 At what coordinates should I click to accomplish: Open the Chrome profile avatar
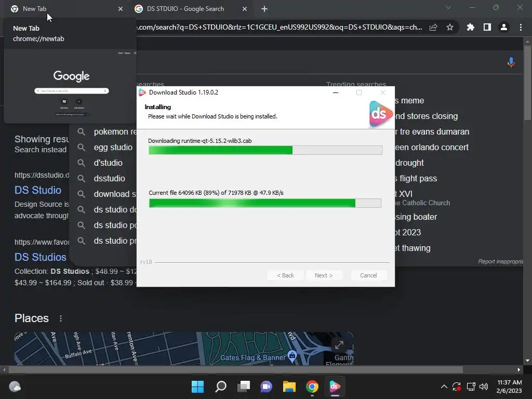[x=504, y=27]
